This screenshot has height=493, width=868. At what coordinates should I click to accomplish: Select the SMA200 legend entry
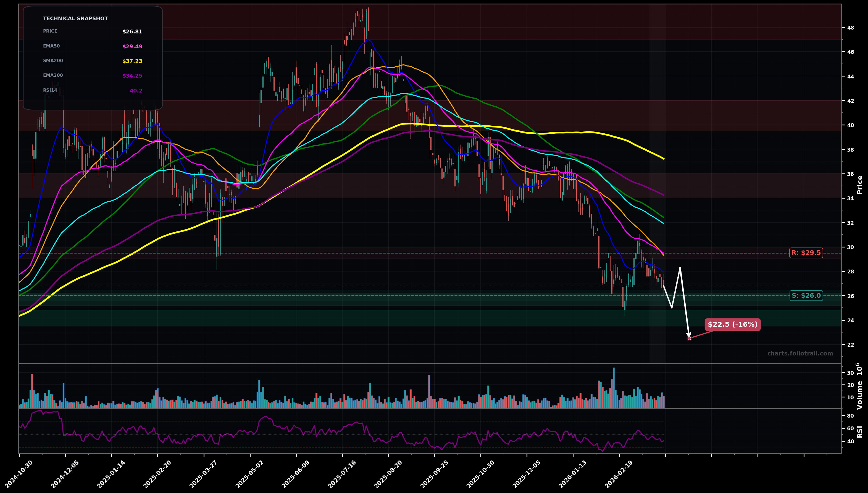point(53,60)
